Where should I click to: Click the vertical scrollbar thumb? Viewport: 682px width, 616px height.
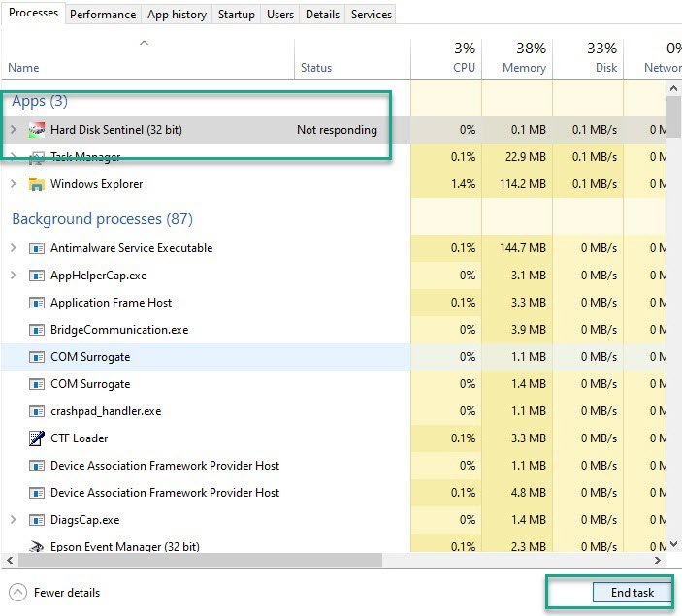coord(673,116)
